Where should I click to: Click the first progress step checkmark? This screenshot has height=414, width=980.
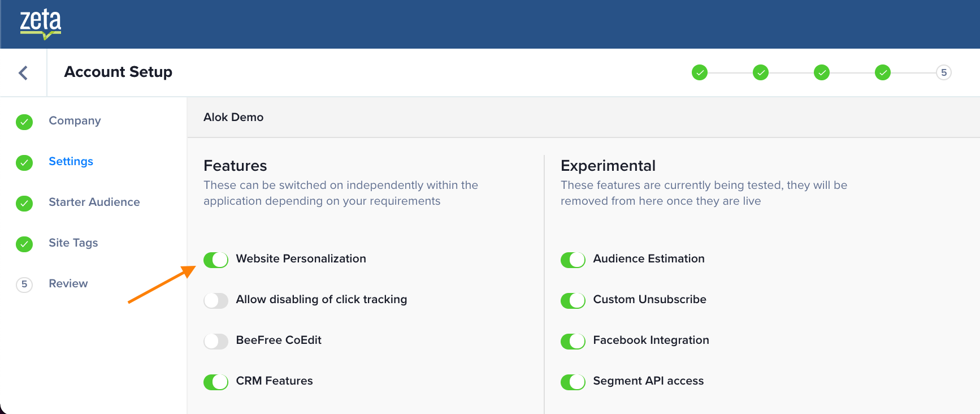click(700, 72)
